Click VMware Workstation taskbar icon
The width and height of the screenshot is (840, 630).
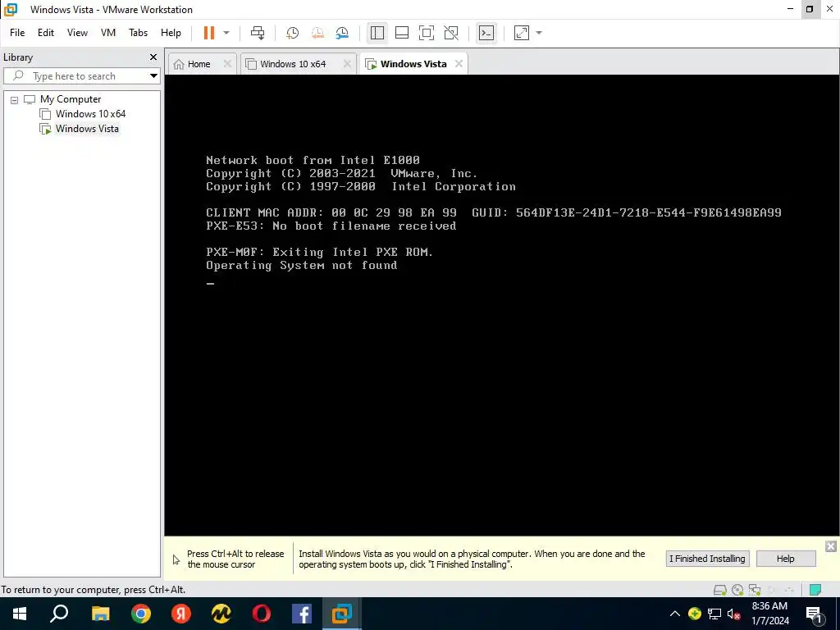(342, 614)
